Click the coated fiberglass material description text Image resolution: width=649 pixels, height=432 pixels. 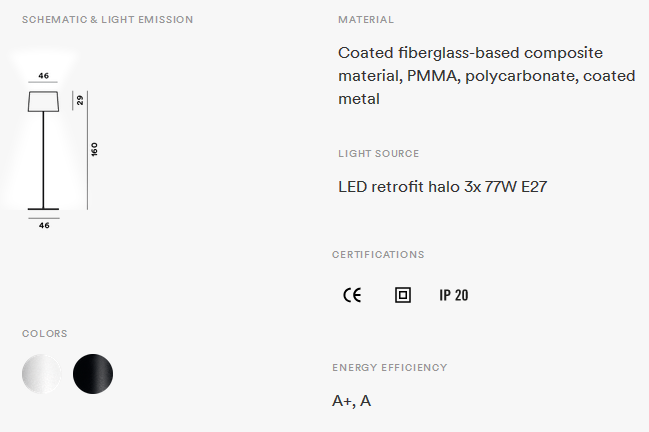[x=487, y=76]
